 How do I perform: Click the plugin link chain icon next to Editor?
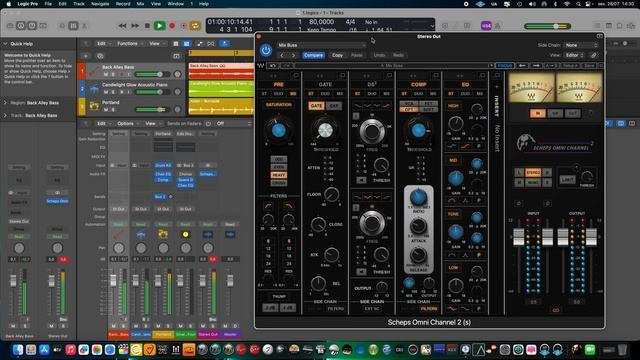point(594,55)
